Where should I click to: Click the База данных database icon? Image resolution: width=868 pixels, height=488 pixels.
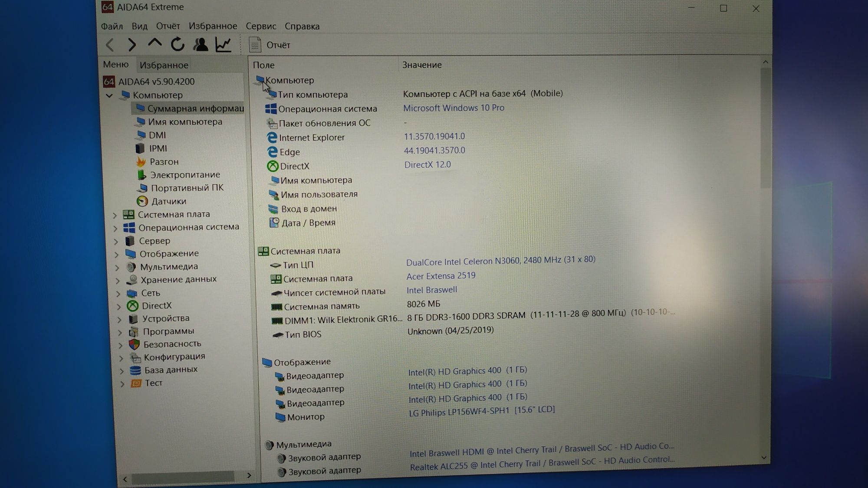point(135,370)
